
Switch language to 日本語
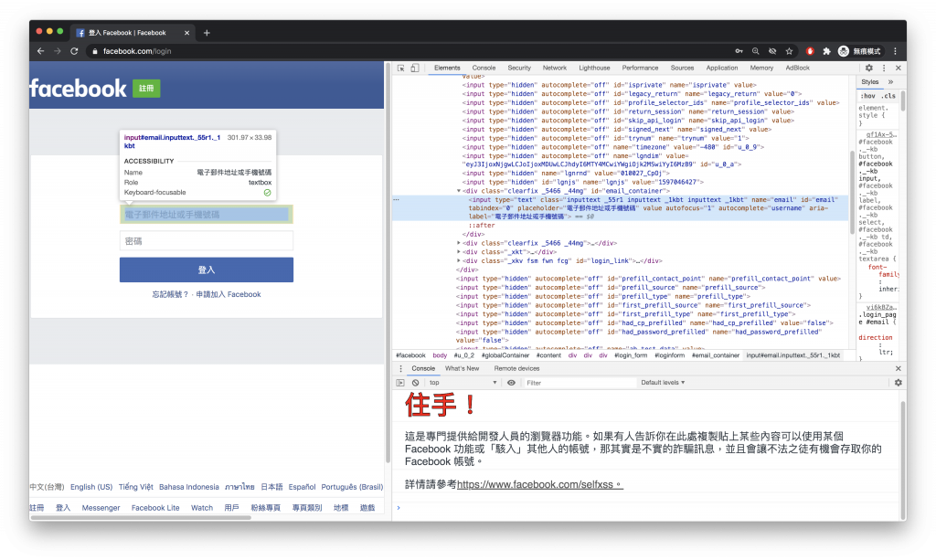click(x=271, y=487)
